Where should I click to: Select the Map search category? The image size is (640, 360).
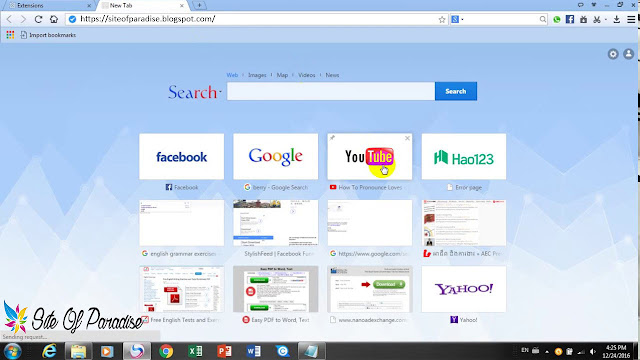(x=282, y=75)
